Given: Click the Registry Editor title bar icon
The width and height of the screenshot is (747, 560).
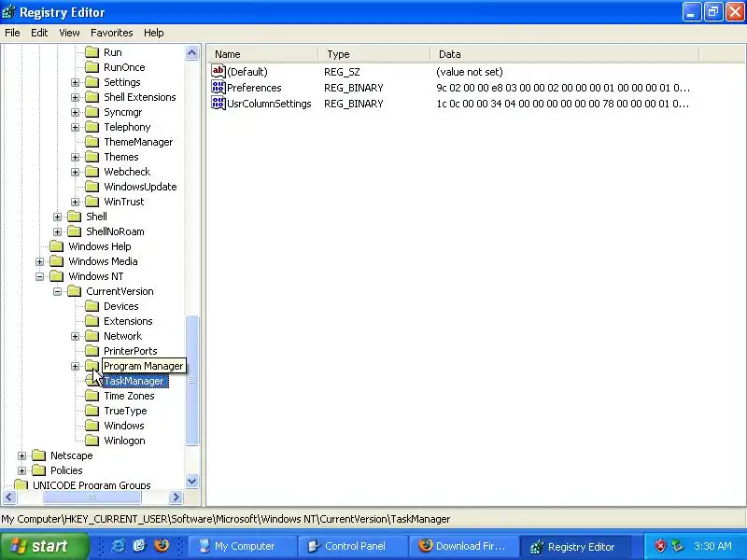Looking at the screenshot, I should (8, 12).
